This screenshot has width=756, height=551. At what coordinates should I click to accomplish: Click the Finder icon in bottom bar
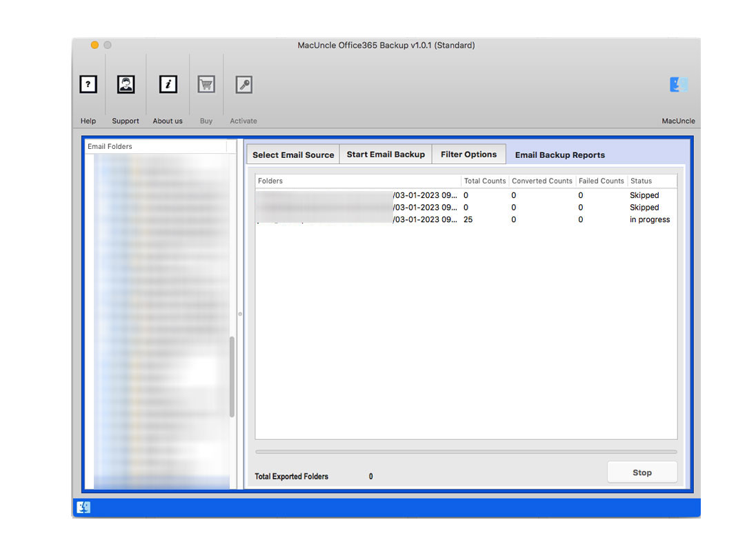[83, 507]
